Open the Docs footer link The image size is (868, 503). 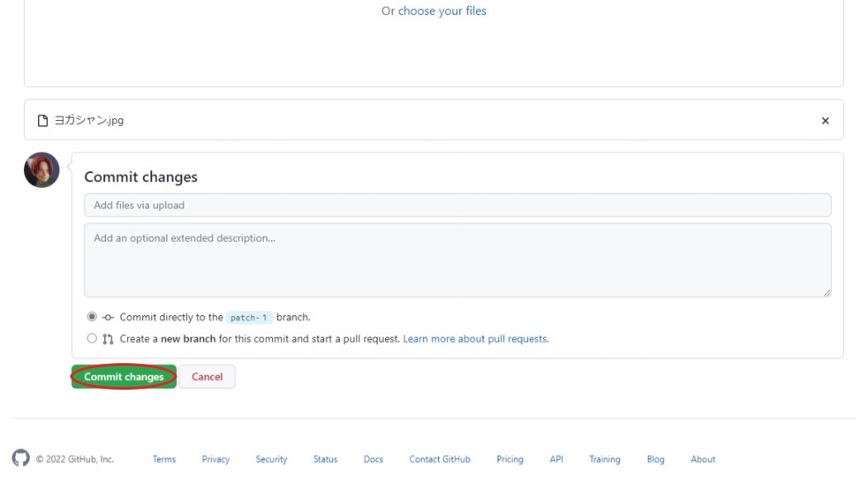[374, 459]
